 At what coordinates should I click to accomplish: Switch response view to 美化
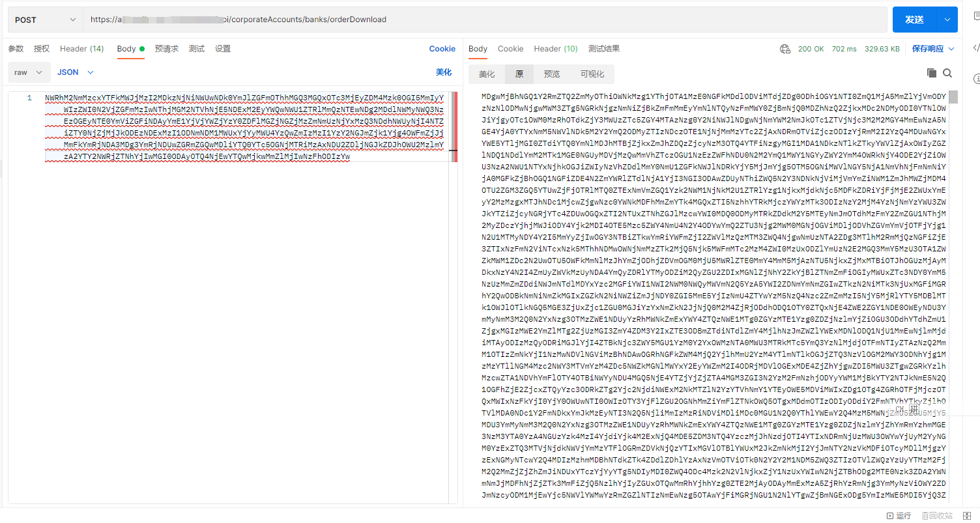tap(487, 74)
